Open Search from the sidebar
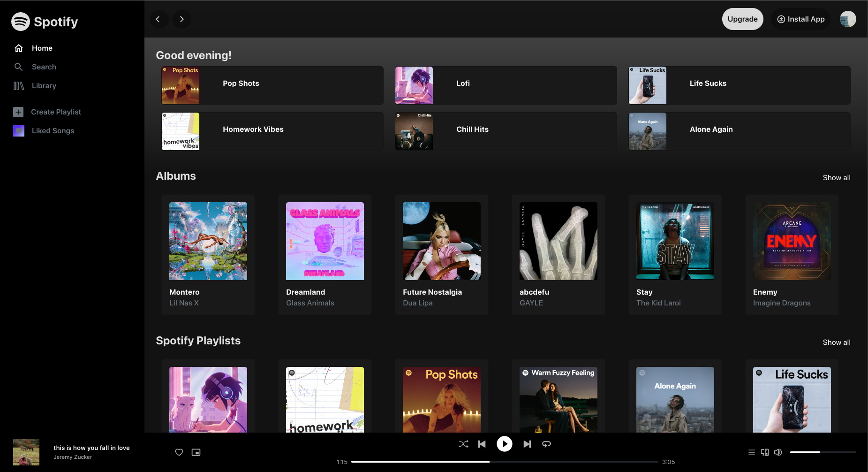 coord(44,67)
